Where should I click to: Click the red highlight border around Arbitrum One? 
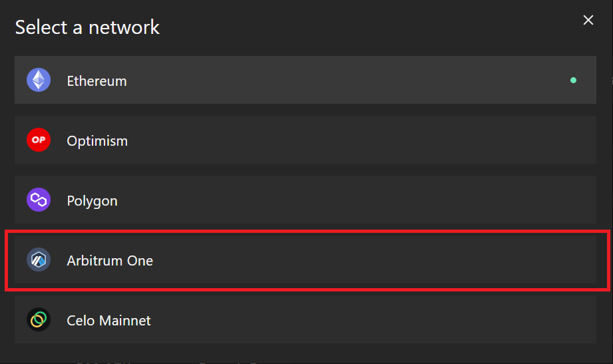pos(307,232)
